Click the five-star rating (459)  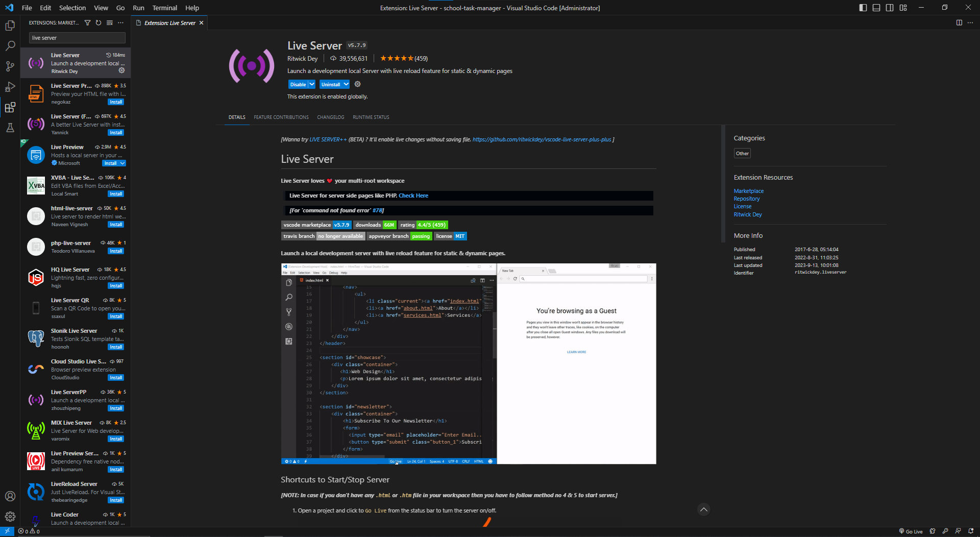coord(404,59)
